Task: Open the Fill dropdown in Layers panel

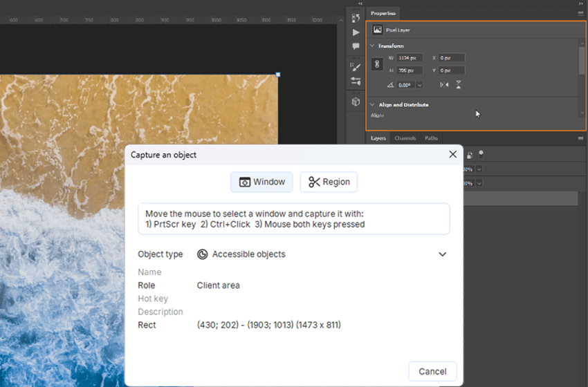Action: (479, 183)
